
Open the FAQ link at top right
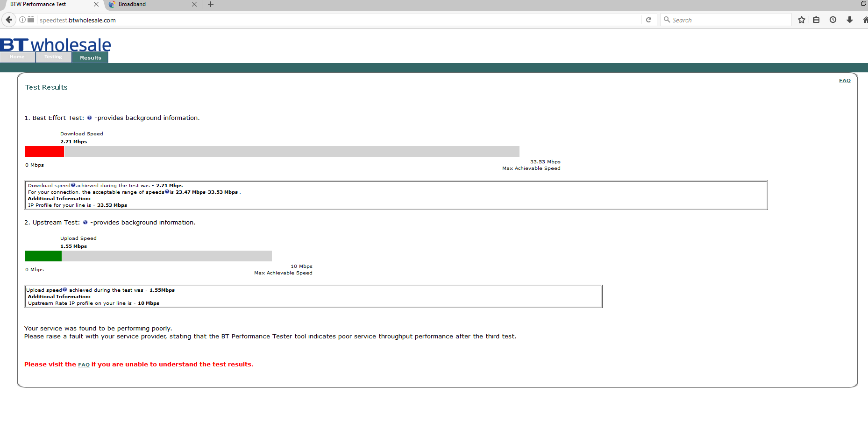pyautogui.click(x=844, y=81)
